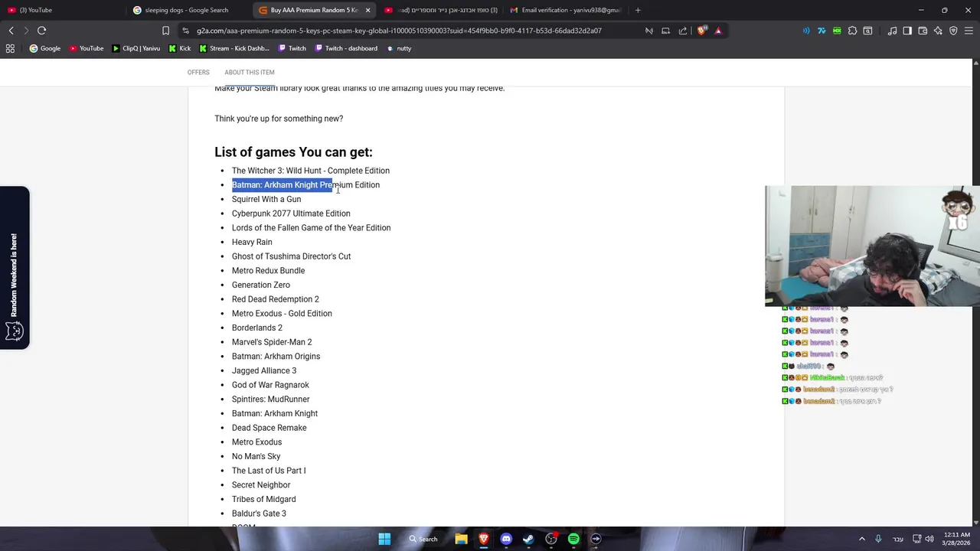This screenshot has height=551, width=980.
Task: Open Brave playlist music note icon
Action: click(x=892, y=31)
